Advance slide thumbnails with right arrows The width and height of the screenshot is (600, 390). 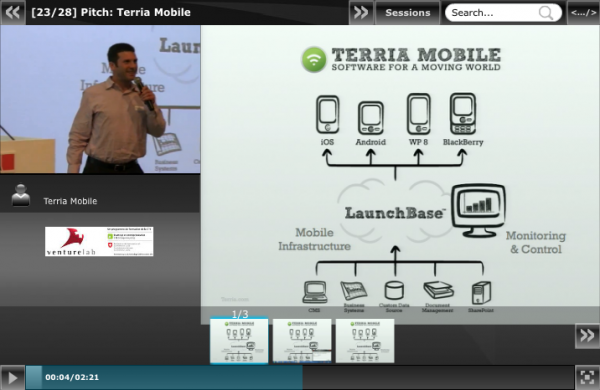coord(587,336)
